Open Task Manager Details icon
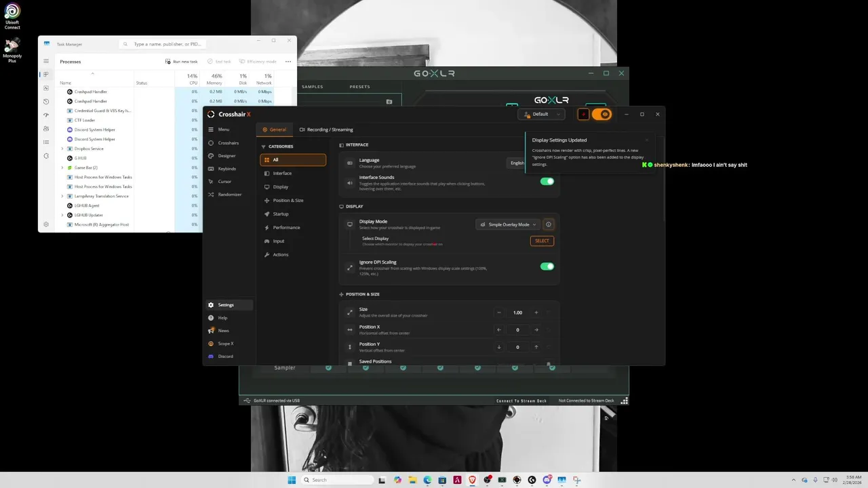The height and width of the screenshot is (488, 868). point(46,142)
